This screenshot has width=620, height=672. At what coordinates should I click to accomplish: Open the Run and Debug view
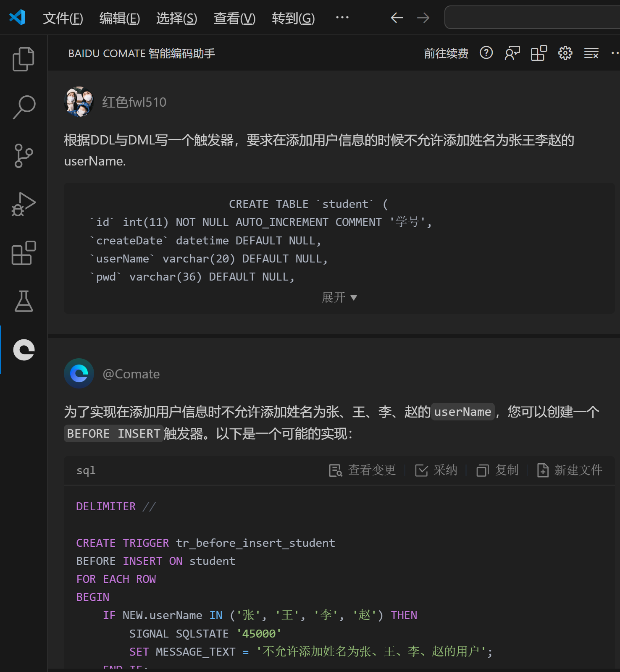pyautogui.click(x=24, y=205)
